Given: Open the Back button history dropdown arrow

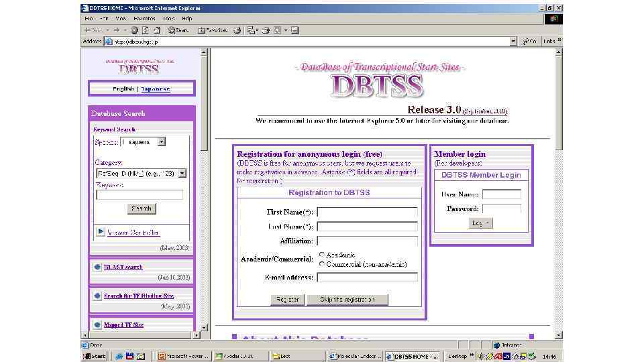Looking at the screenshot, I should (x=107, y=30).
